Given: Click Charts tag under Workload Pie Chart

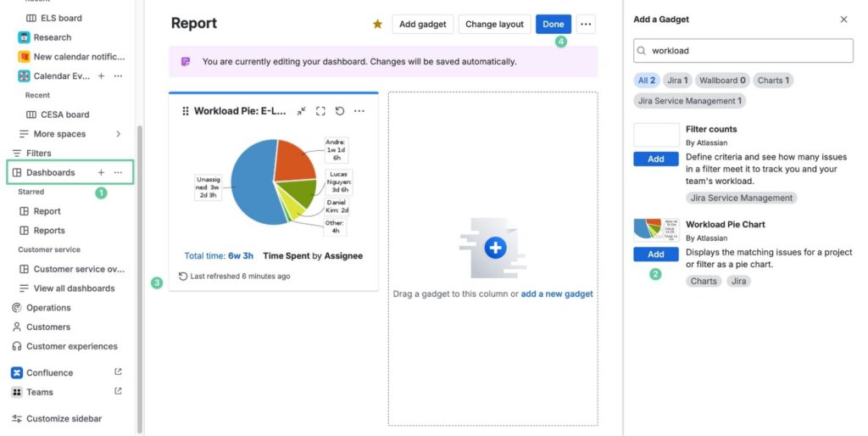Looking at the screenshot, I should pos(704,281).
